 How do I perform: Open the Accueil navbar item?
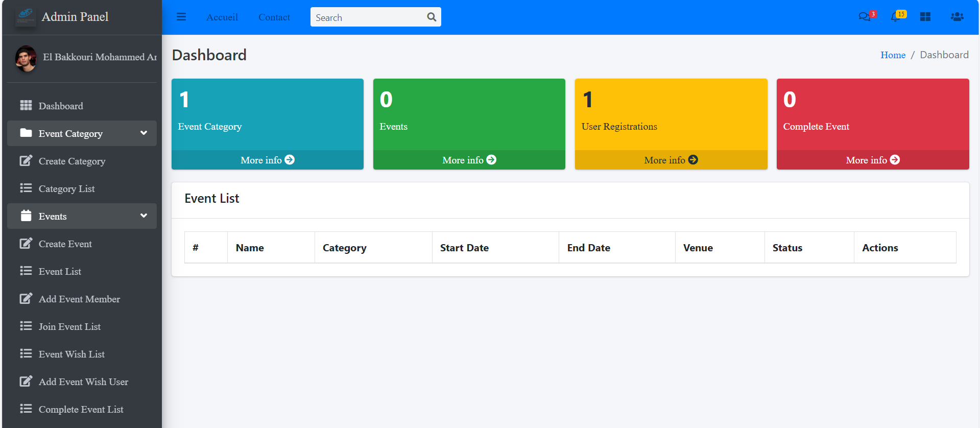click(222, 17)
